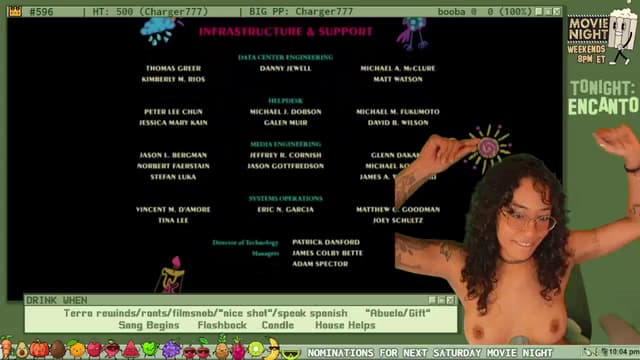This screenshot has width=640, height=360.
Task: Click the name "JASON GOTTFREDSON" in the credits
Action: pyautogui.click(x=286, y=166)
